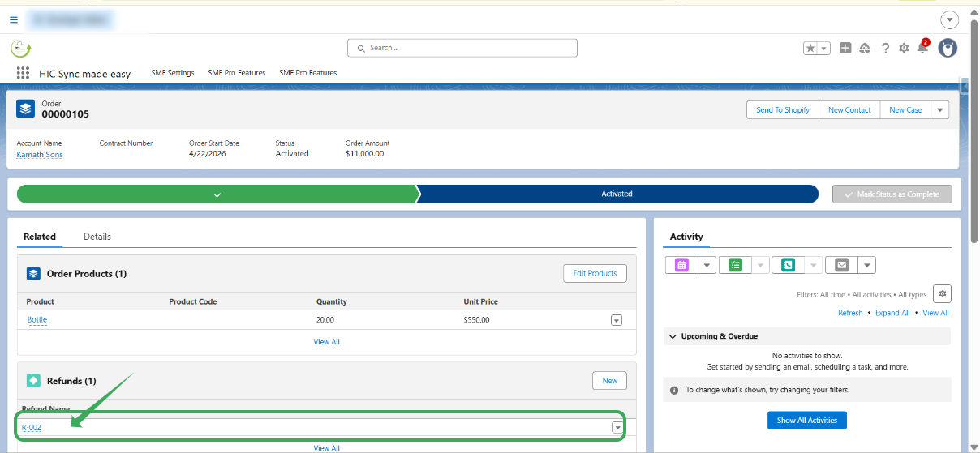The width and height of the screenshot is (980, 453).
Task: Select the Activated path stage
Action: [617, 194]
